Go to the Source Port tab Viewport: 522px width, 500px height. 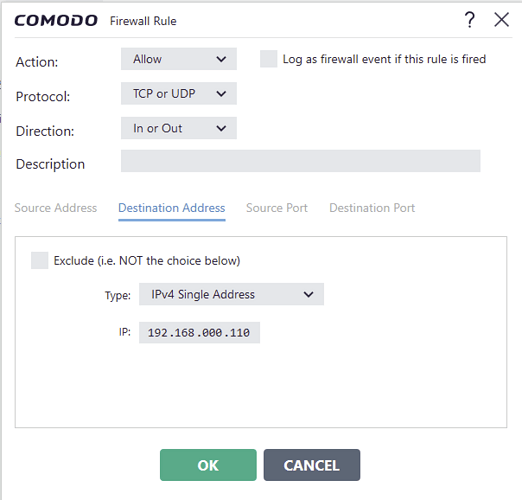click(277, 208)
